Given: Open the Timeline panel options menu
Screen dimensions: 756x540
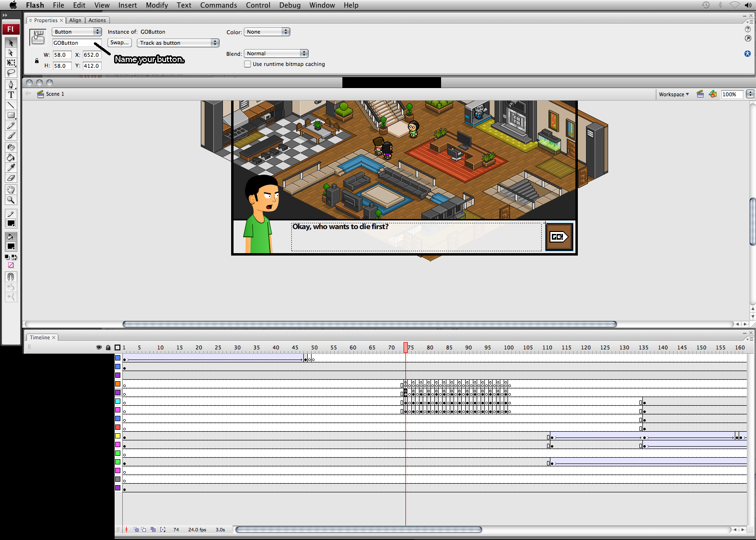Looking at the screenshot, I should click(750, 339).
